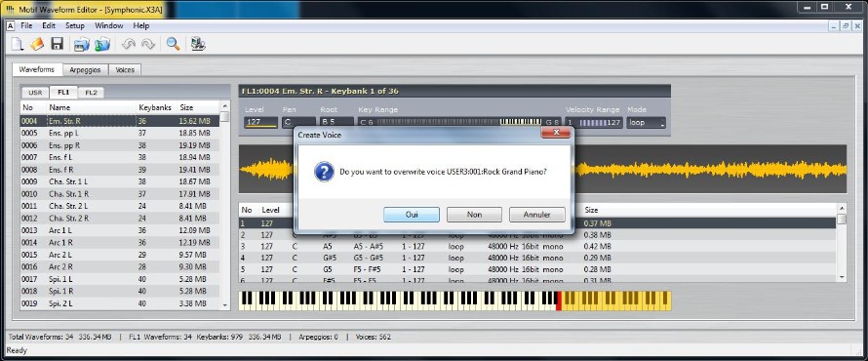868x361 pixels.
Task: Click the waveform list scrollbar down arrow
Action: point(224,305)
